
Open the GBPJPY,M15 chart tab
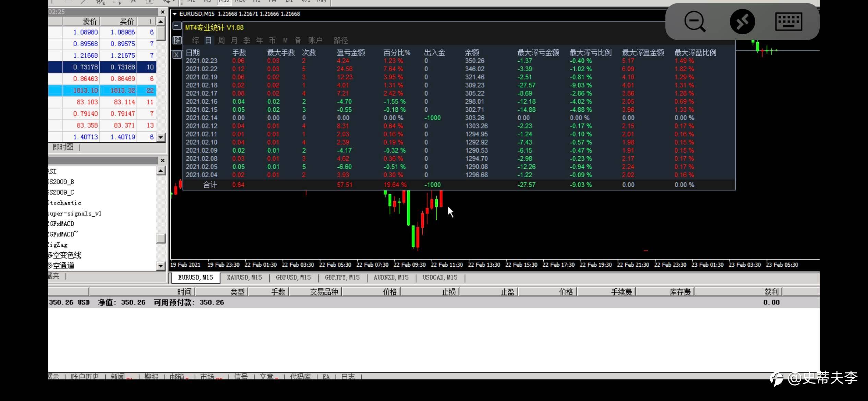(342, 277)
